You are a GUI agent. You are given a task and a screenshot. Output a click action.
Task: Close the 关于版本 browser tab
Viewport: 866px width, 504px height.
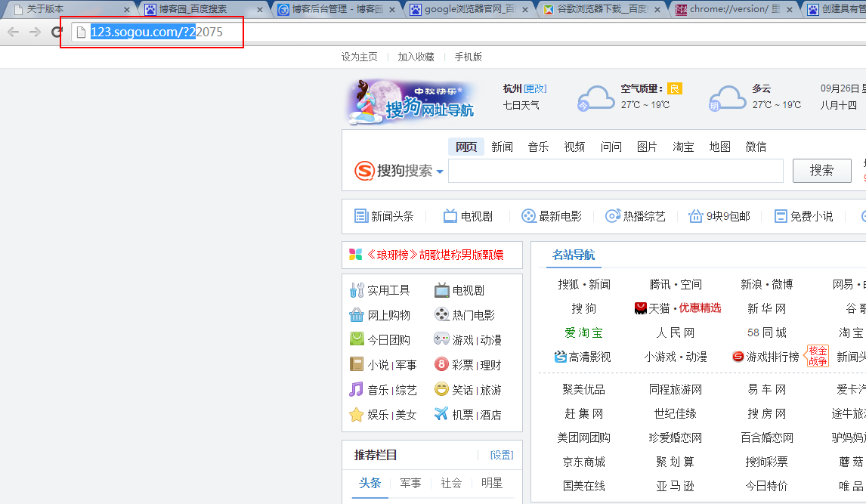[126, 9]
